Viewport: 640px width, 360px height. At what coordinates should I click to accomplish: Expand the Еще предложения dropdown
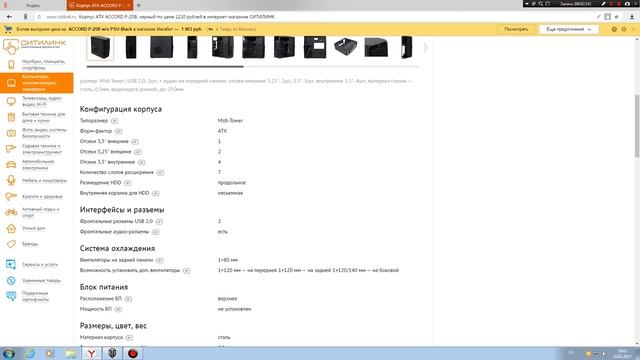click(x=569, y=29)
